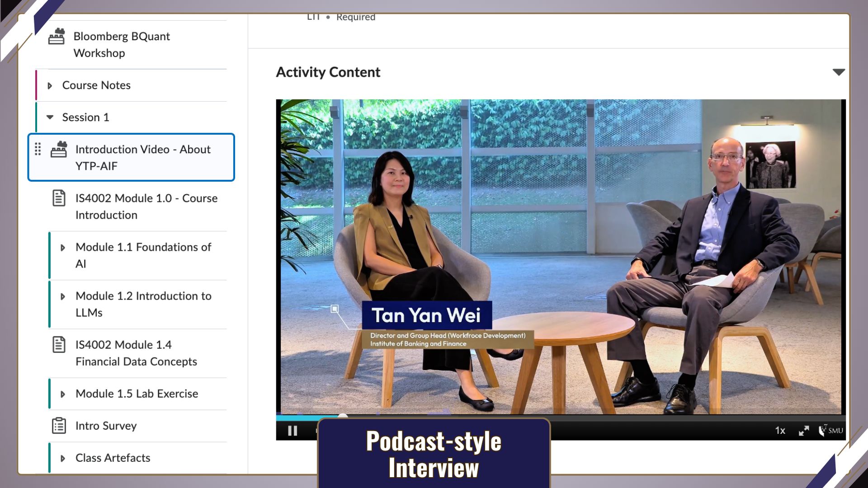Expand Module 1.2 Introduction to LLMs
868x488 pixels.
(63, 296)
